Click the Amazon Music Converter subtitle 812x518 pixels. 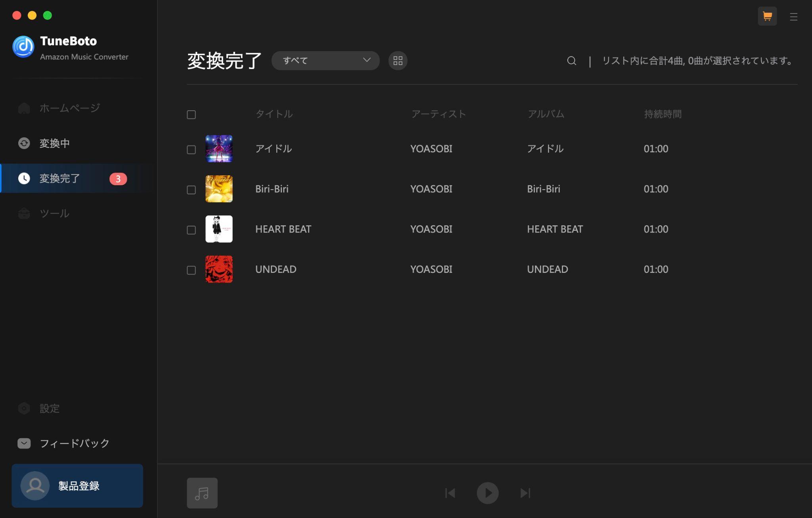pos(84,57)
